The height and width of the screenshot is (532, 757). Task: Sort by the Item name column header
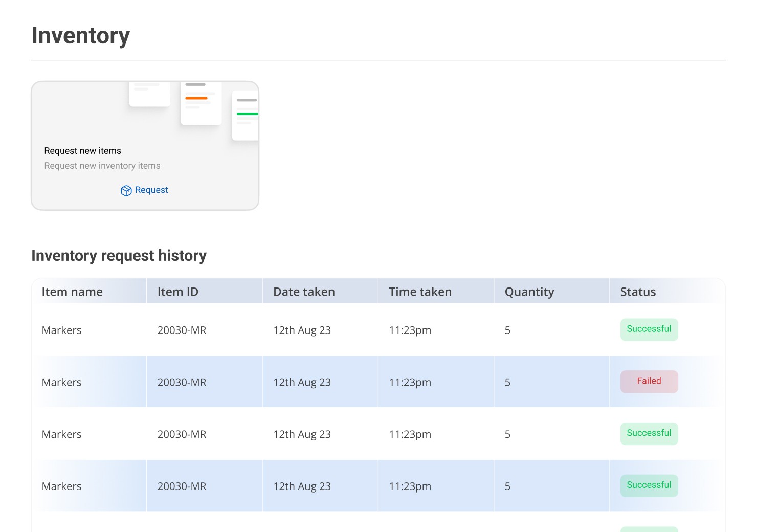[x=72, y=292]
